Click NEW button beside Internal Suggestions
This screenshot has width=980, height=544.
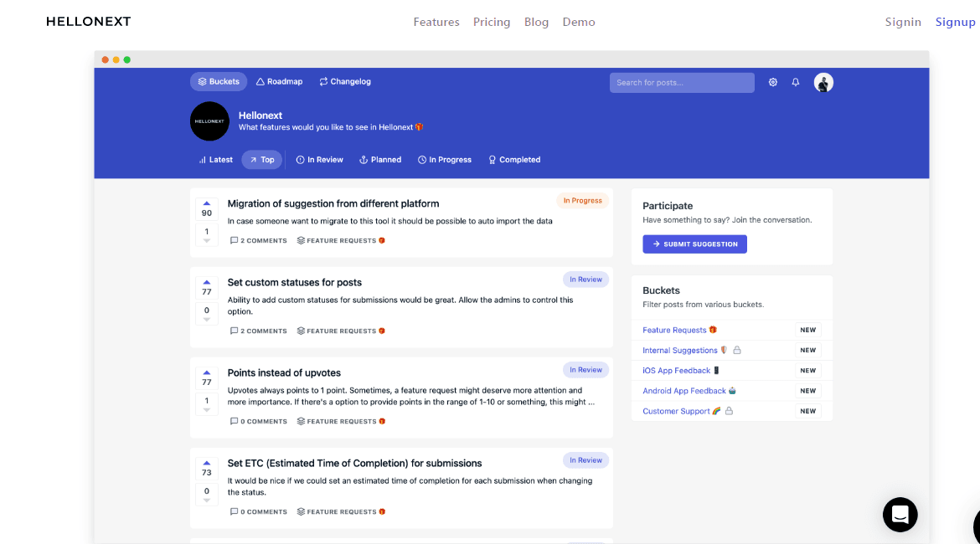(808, 351)
